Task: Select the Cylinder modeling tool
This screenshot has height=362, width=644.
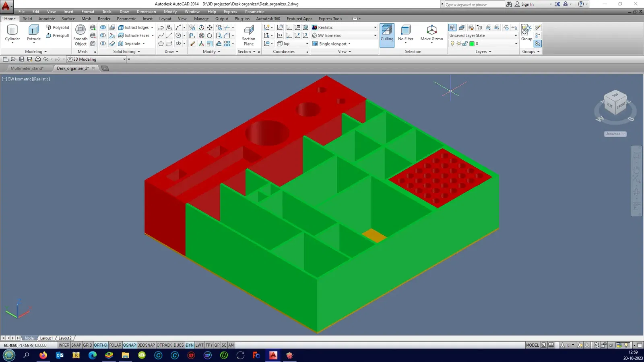Action: 12,33
